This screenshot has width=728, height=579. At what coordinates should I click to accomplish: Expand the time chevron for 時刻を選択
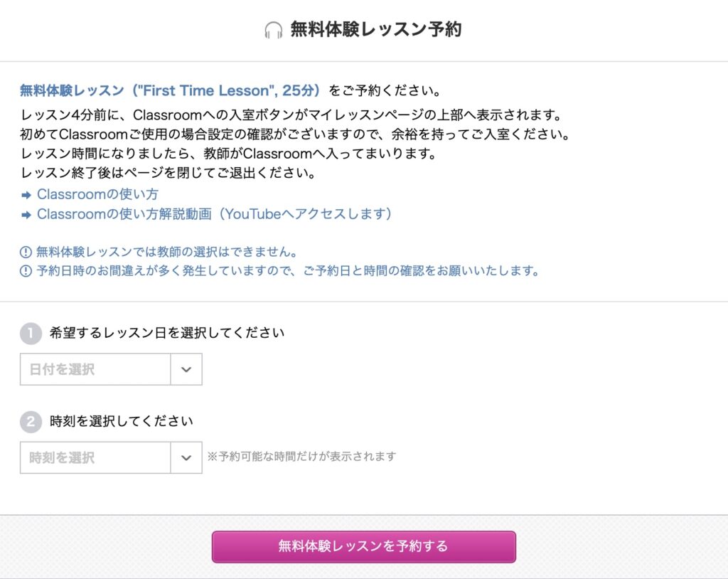186,457
